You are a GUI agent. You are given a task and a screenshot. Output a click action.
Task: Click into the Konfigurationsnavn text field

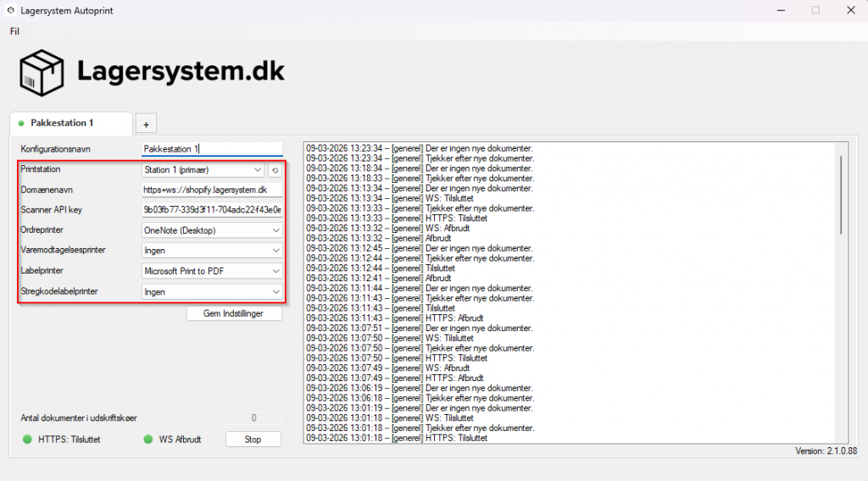pos(212,149)
